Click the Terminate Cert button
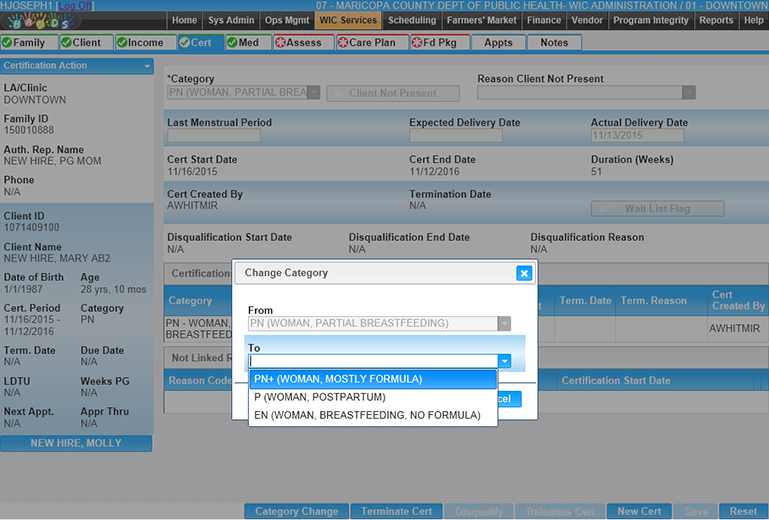 tap(396, 511)
